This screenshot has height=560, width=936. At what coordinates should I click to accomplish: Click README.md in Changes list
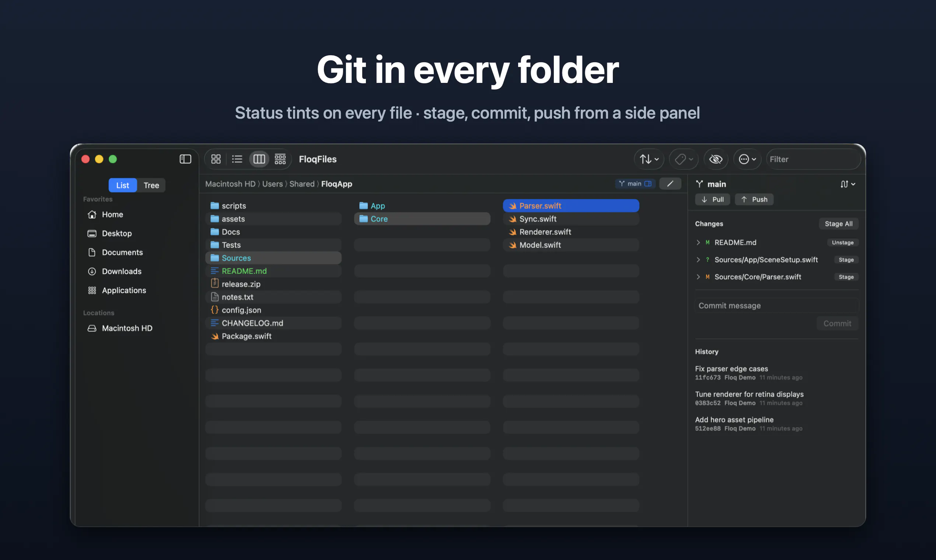[x=735, y=242]
